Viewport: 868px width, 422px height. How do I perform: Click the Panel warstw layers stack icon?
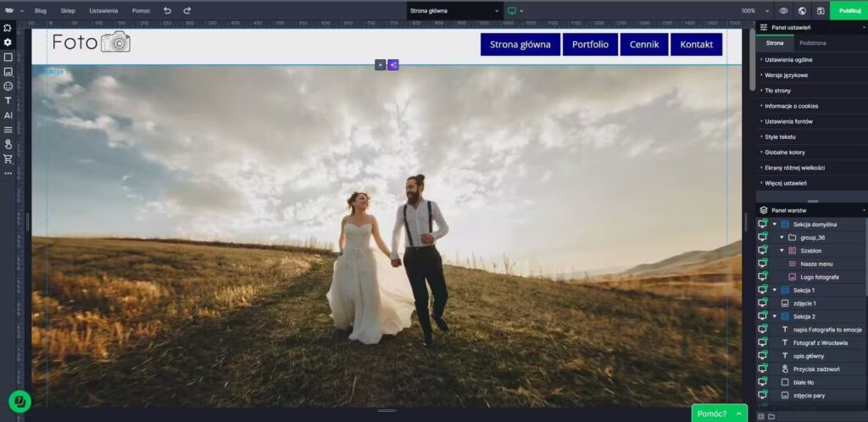click(x=764, y=210)
